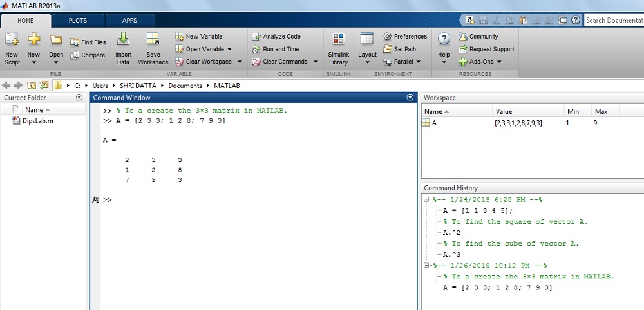
Task: Collapse the 1/26/2019 command history group
Action: coord(427,266)
